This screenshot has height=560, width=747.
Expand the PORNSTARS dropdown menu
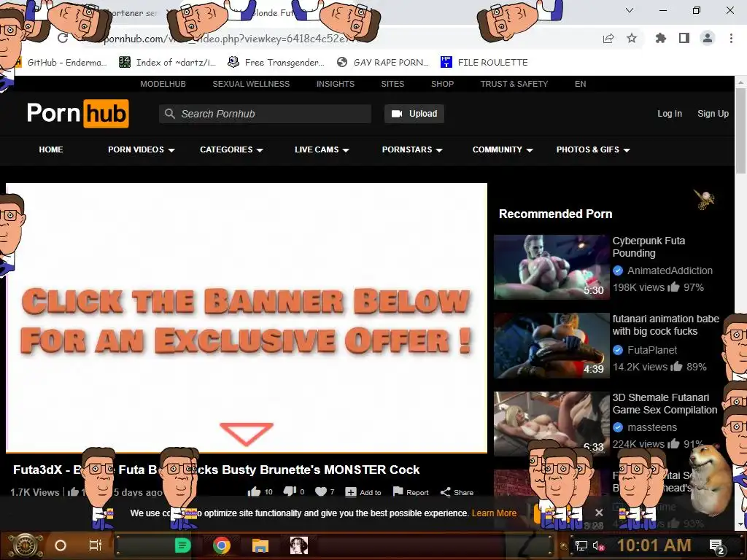click(413, 149)
